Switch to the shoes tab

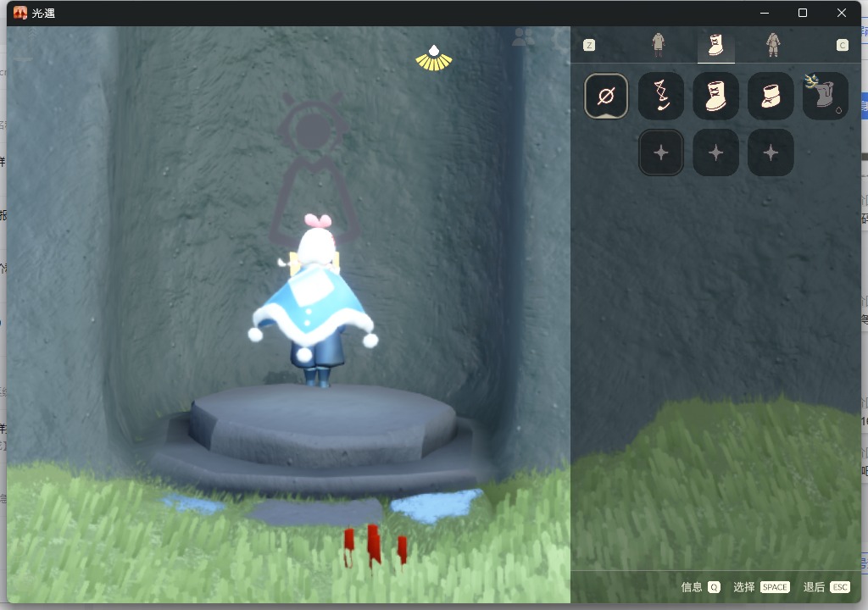click(715, 46)
